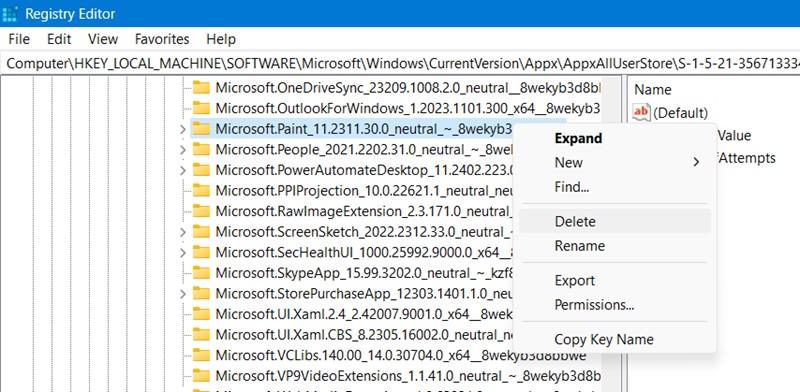The image size is (800, 392).
Task: Open the Edit menu
Action: tap(59, 39)
